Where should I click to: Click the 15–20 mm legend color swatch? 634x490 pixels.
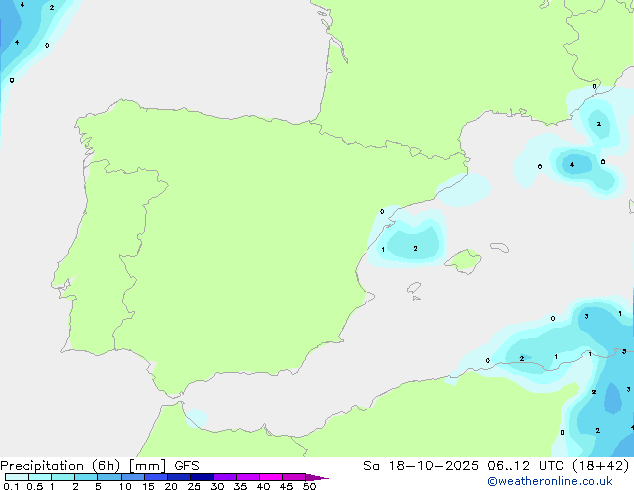click(x=156, y=477)
